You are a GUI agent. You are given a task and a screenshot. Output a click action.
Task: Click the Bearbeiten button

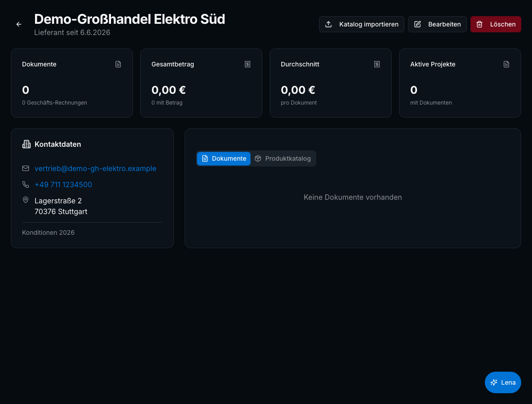437,24
